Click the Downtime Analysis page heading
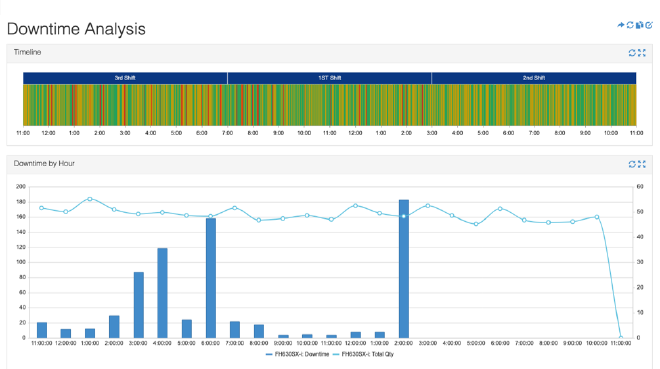Viewport: 660px width, 369px height. click(76, 29)
